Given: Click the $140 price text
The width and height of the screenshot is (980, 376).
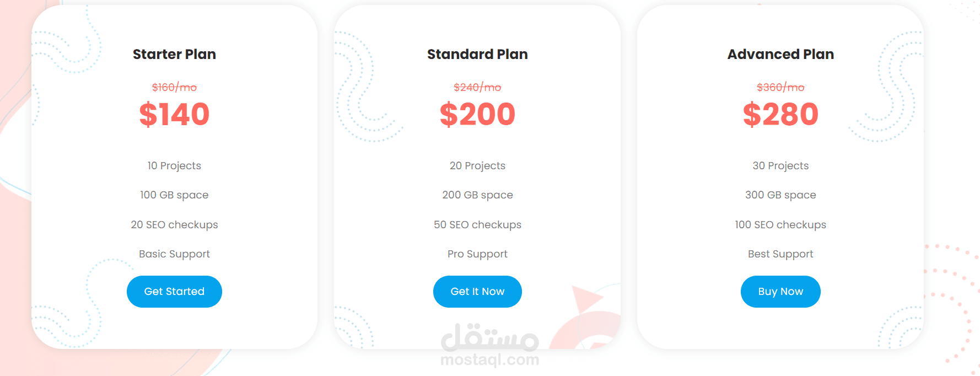Looking at the screenshot, I should click(174, 114).
